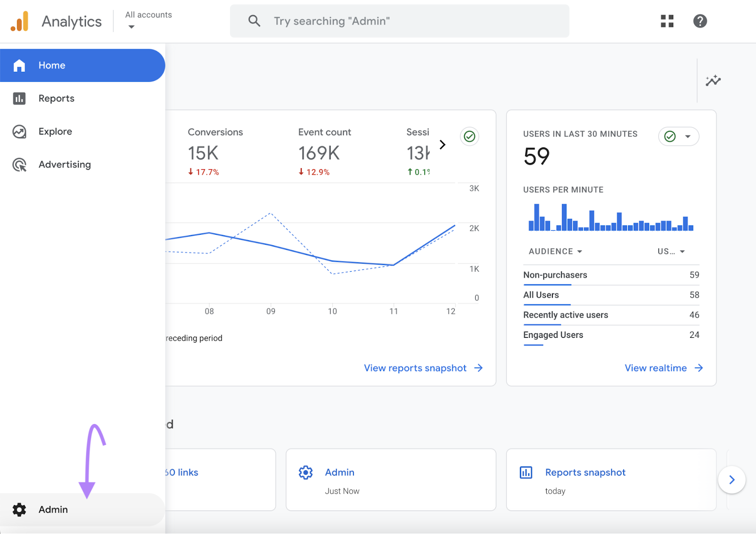Image resolution: width=756 pixels, height=534 pixels.
Task: Click the View reports snapshot link
Action: point(415,368)
